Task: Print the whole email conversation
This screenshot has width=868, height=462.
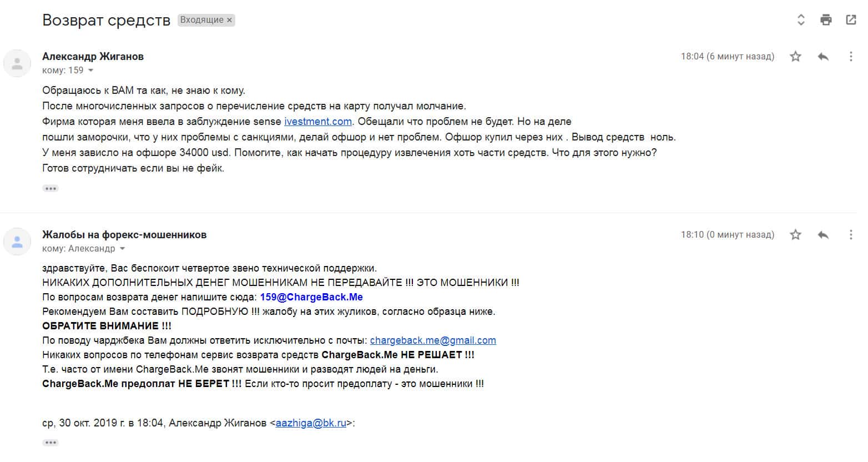Action: pyautogui.click(x=826, y=20)
